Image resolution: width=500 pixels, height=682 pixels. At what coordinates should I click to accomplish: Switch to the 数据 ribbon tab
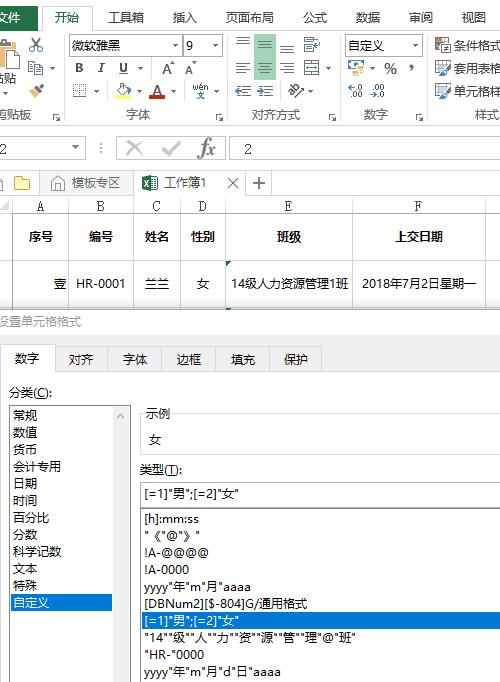(368, 17)
